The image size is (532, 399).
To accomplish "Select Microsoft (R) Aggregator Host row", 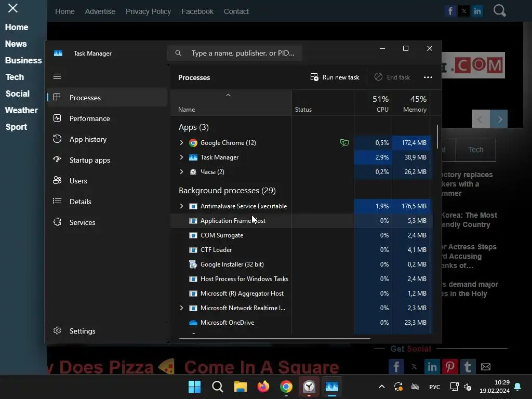I will [301, 294].
